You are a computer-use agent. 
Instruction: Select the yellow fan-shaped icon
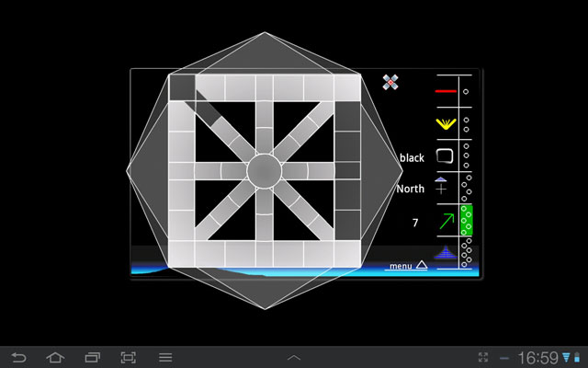[x=446, y=124]
